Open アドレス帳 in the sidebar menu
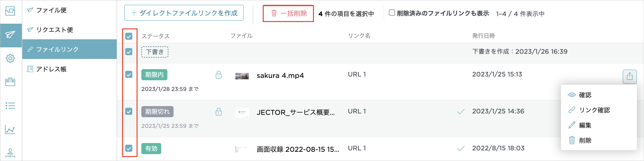 (52, 69)
